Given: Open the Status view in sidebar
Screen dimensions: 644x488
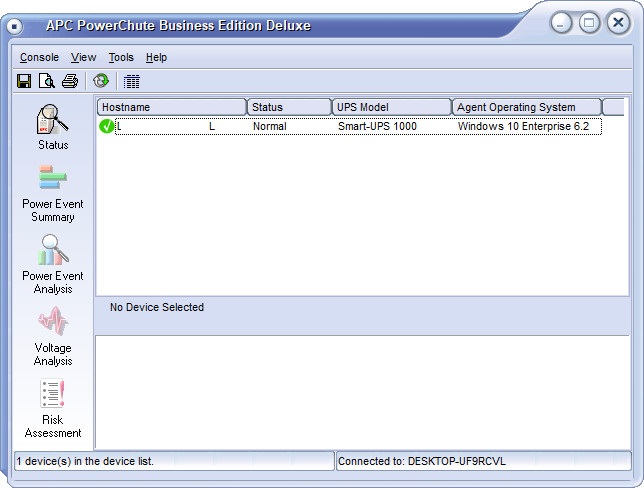Looking at the screenshot, I should (53, 127).
